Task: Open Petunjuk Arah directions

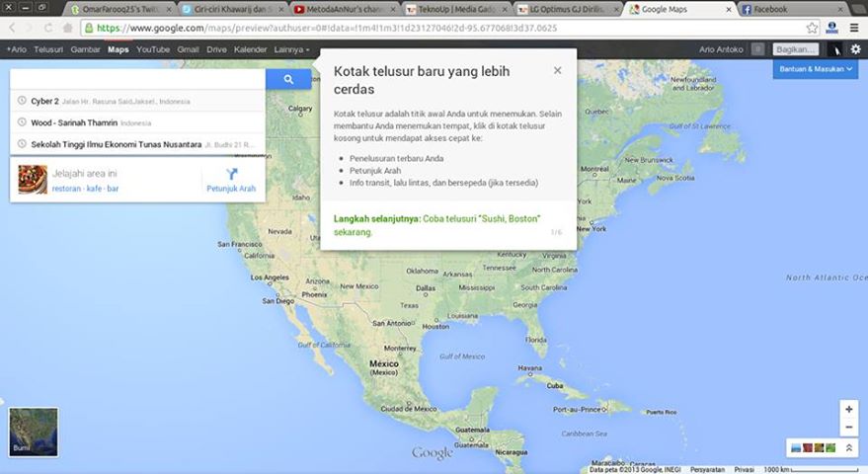Action: coord(231,181)
